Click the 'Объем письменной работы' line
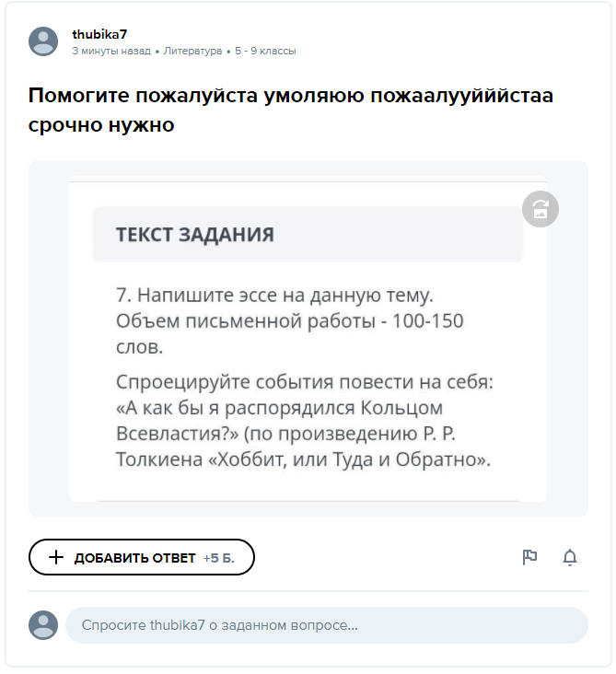The width and height of the screenshot is (616, 674). tap(289, 321)
